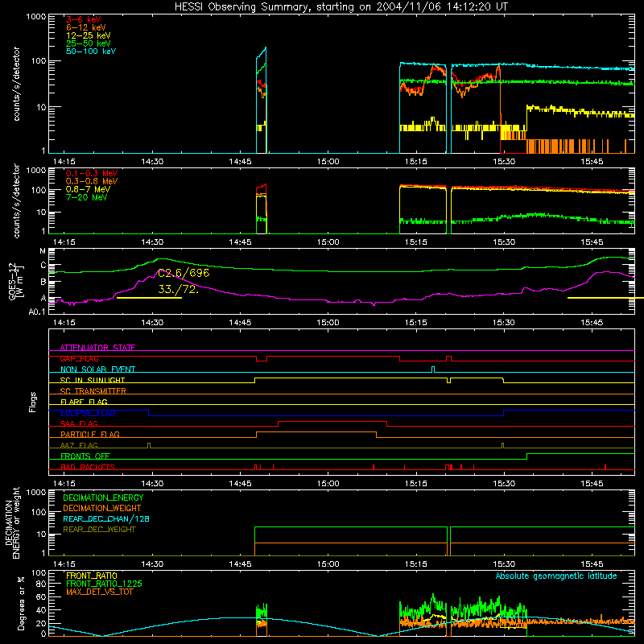644x644 pixels.
Task: Select the FRONTS_OFF flag label
Action: coord(85,456)
